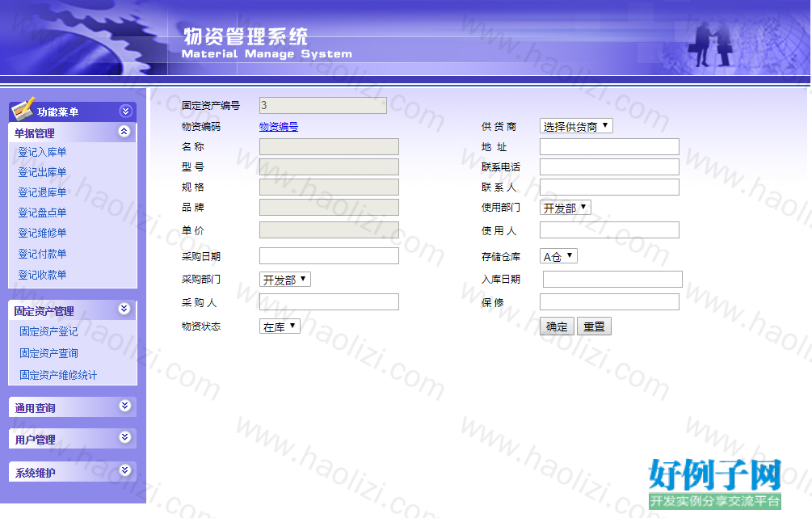The width and height of the screenshot is (812, 518).
Task: Click the 固定资产管理 section header
Action: pyautogui.click(x=73, y=310)
